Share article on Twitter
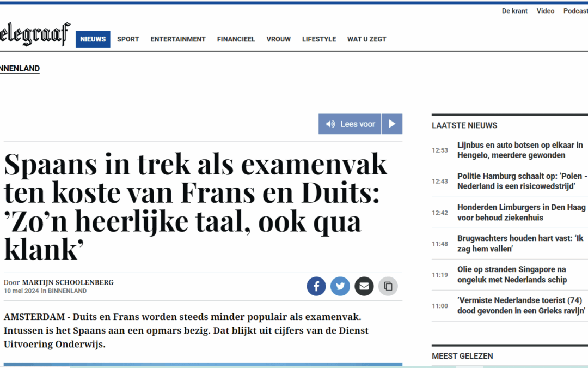The width and height of the screenshot is (588, 368). [340, 286]
